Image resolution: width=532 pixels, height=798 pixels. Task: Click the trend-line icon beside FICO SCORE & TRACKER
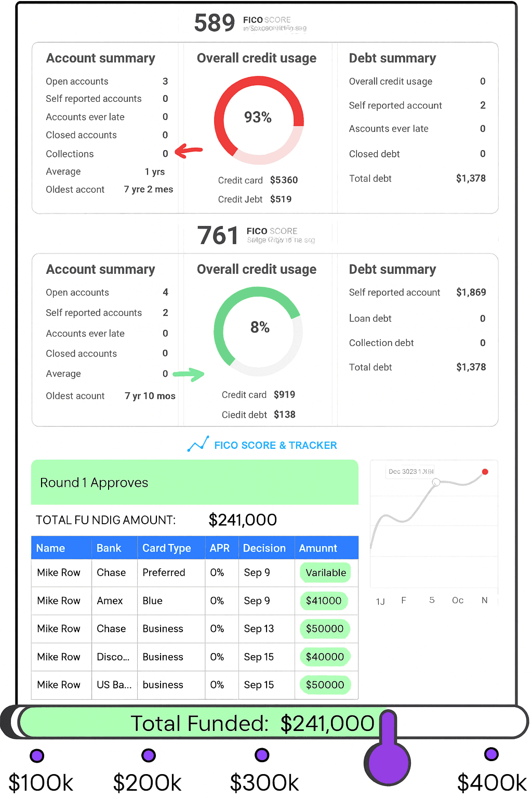click(x=198, y=444)
